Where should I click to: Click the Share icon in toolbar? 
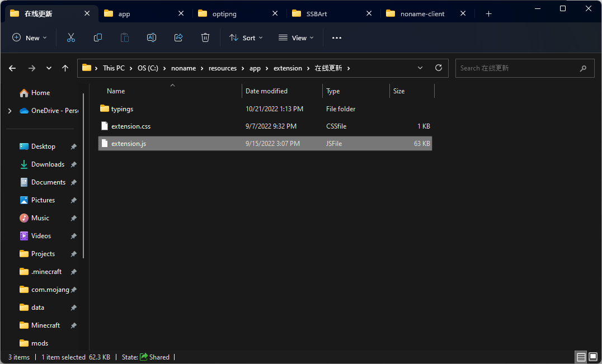point(178,37)
